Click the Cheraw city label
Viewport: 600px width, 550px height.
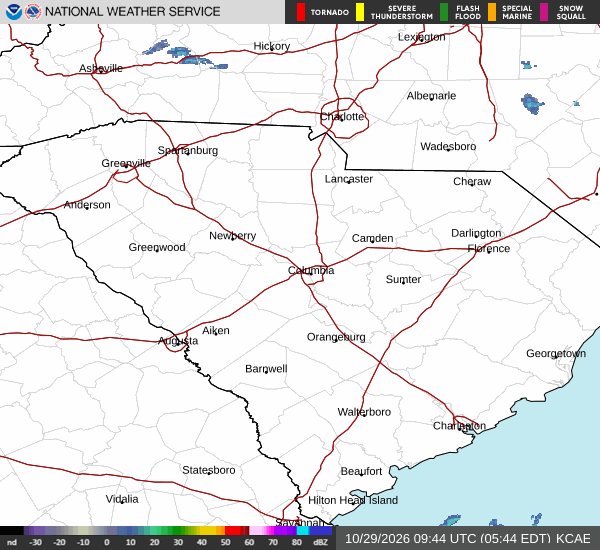point(472,181)
